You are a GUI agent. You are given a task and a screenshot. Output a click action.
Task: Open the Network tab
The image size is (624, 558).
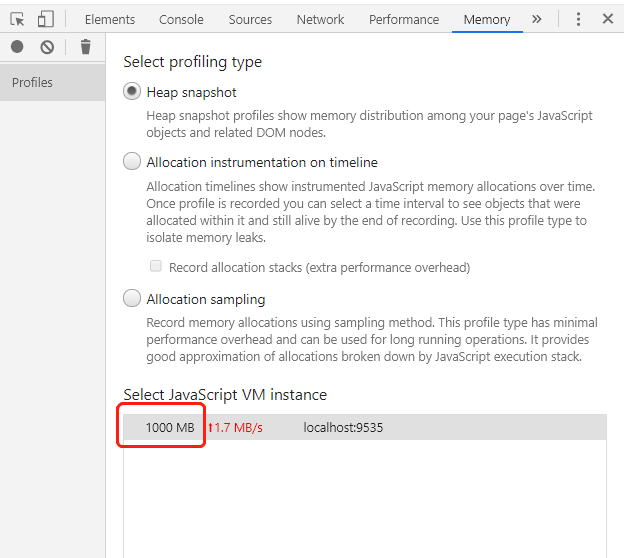(320, 20)
